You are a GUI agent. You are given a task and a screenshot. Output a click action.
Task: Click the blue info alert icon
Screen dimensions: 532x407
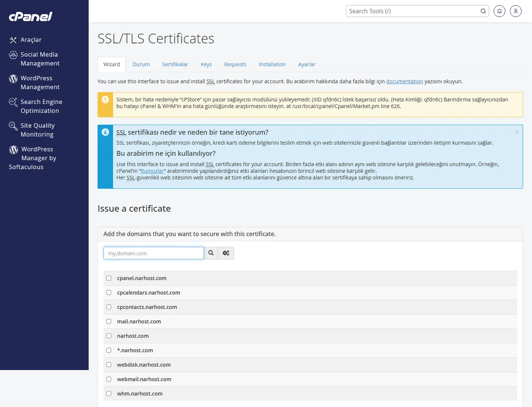(105, 132)
